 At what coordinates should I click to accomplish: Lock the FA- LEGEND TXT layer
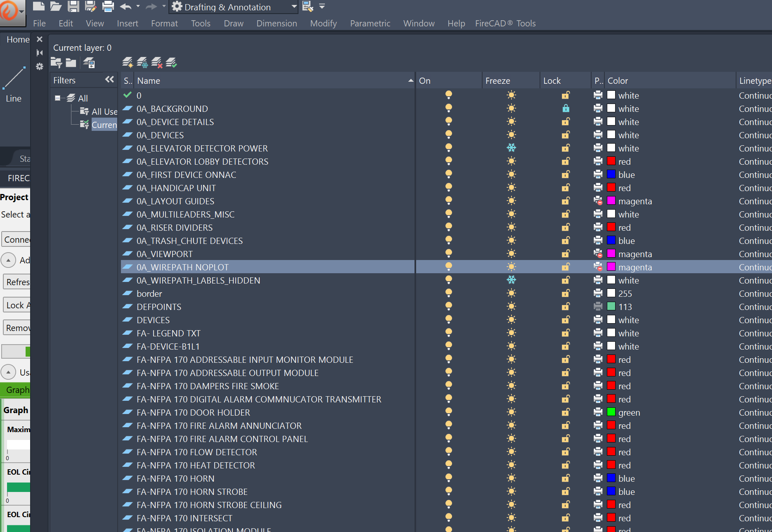(x=566, y=333)
